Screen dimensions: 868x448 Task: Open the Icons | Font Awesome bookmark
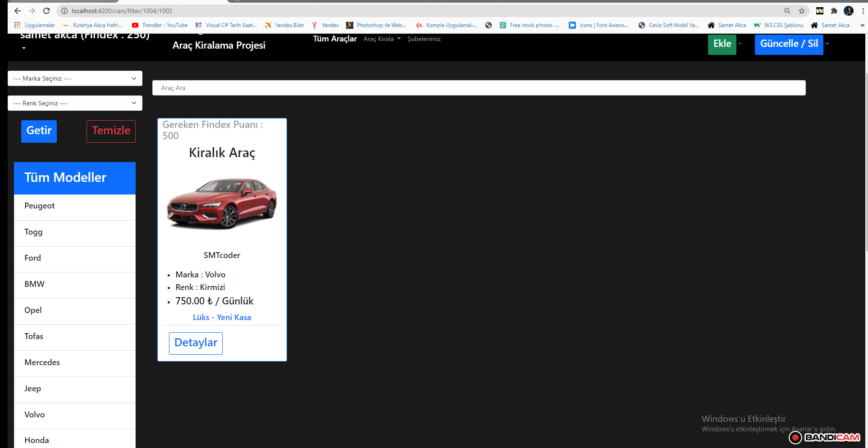tap(603, 25)
